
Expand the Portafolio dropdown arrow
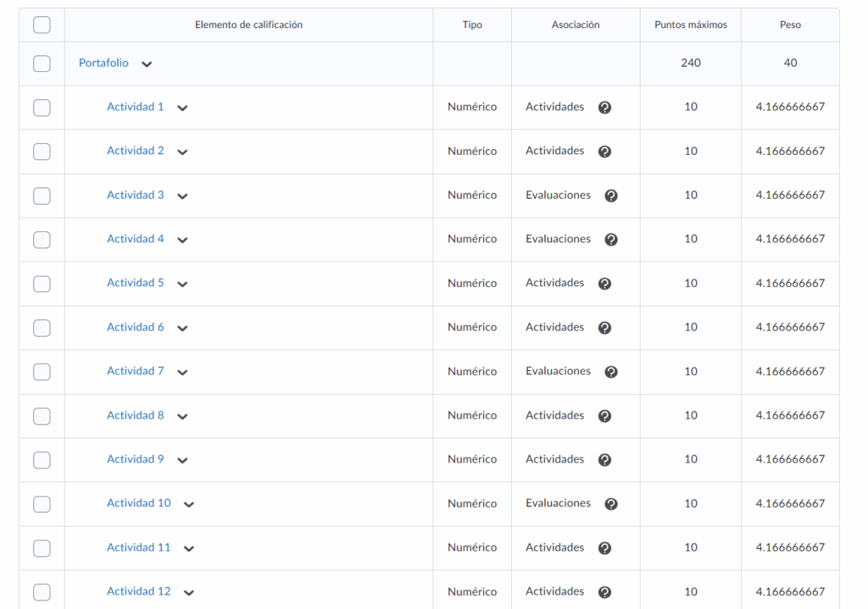pos(147,64)
